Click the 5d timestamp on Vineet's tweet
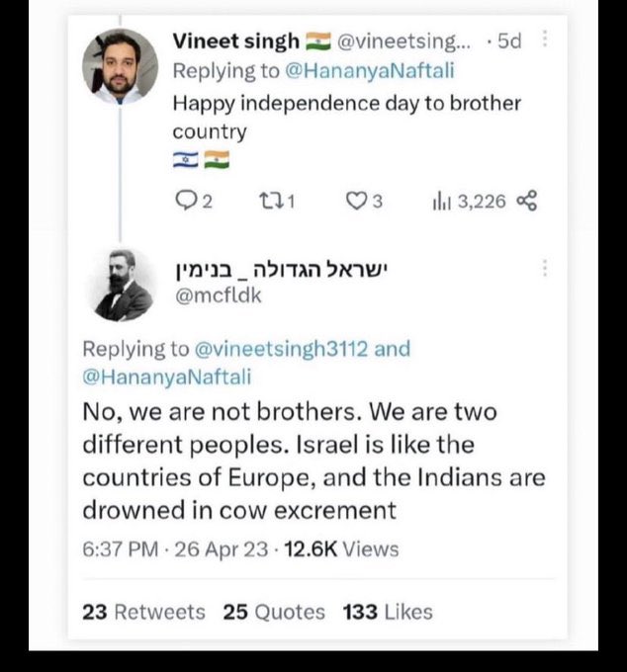Viewport: 627px width, 672px height. point(509,42)
